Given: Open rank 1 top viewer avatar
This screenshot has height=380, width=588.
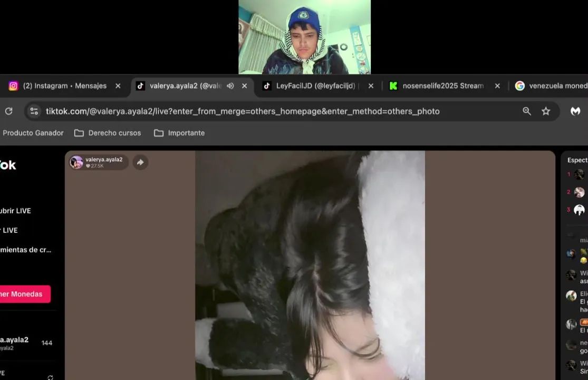Looking at the screenshot, I should (580, 175).
